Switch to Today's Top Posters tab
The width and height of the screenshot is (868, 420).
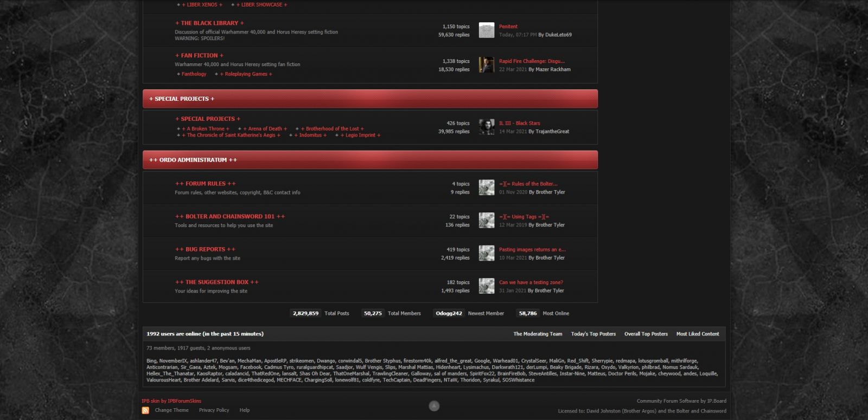pyautogui.click(x=593, y=334)
